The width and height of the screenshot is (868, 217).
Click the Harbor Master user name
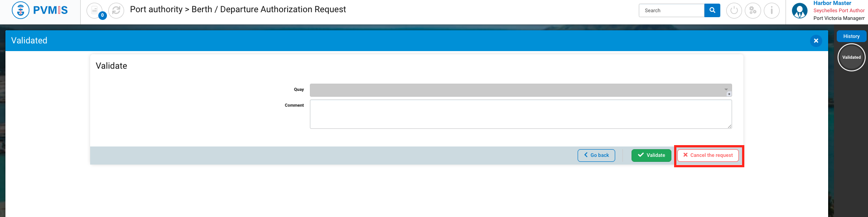pyautogui.click(x=832, y=3)
